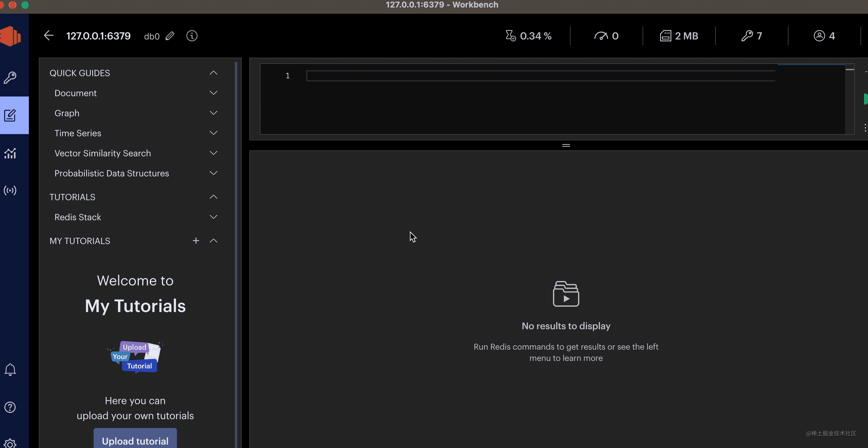Collapse the QUICK GUIDES section
868x448 pixels.
click(x=213, y=73)
